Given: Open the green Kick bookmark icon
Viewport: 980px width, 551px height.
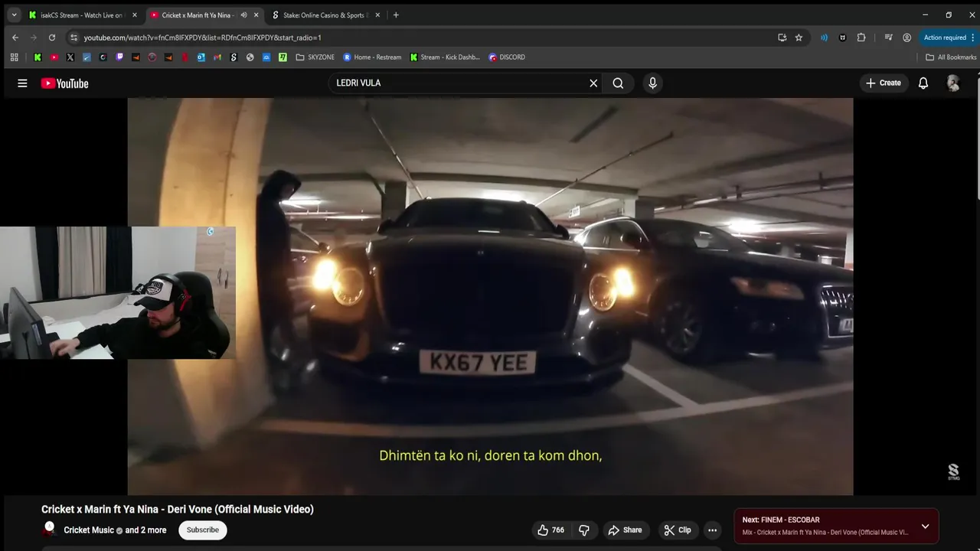Looking at the screenshot, I should pyautogui.click(x=38, y=57).
